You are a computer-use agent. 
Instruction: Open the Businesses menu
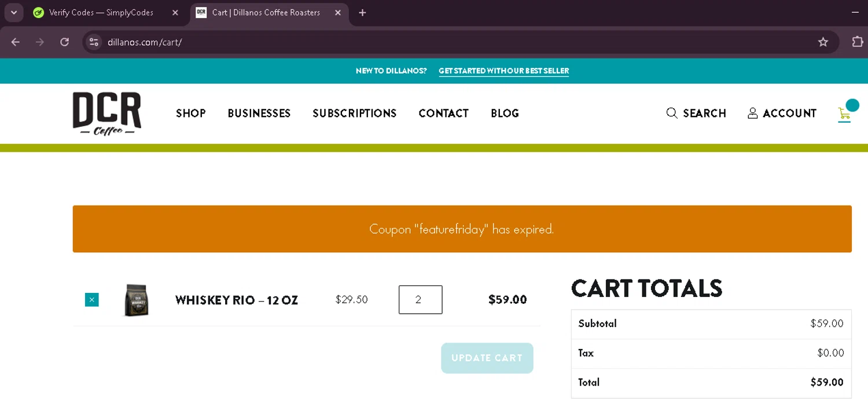[x=259, y=113]
